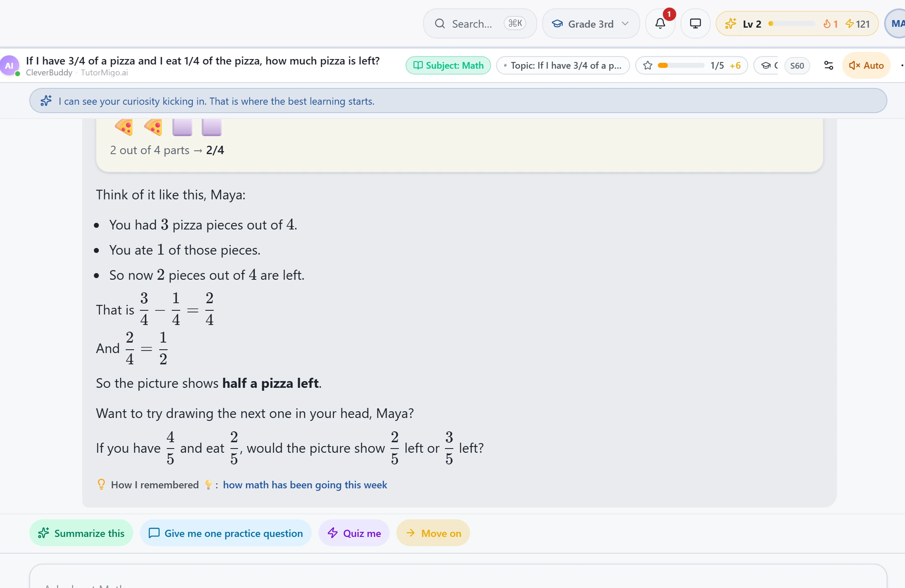
Task: Click the first pizza slice emoji
Action: (x=124, y=127)
